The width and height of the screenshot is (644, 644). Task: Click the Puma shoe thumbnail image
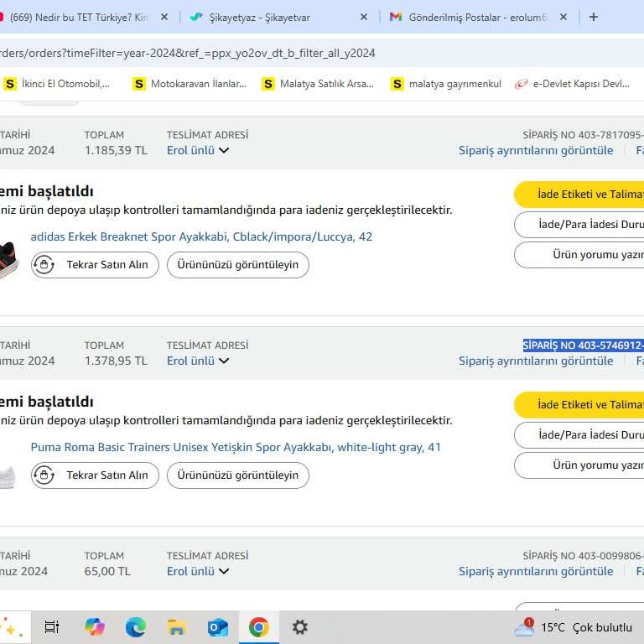[8, 477]
